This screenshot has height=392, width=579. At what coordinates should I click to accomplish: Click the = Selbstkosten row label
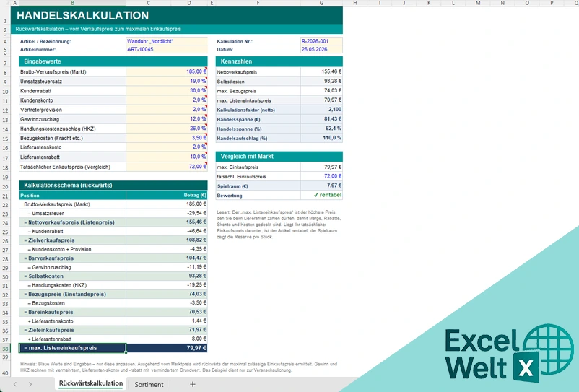[x=73, y=276]
